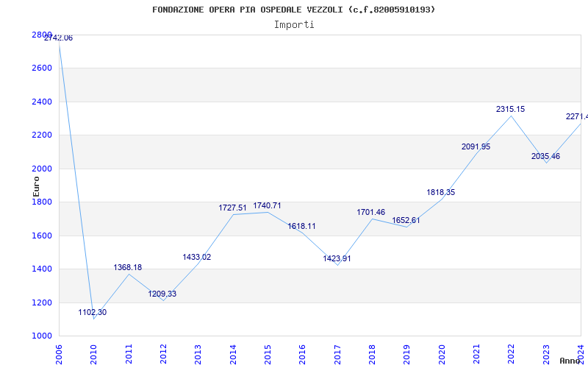Click the 2022 x-axis tick label
The height and width of the screenshot is (368, 588).
click(511, 355)
